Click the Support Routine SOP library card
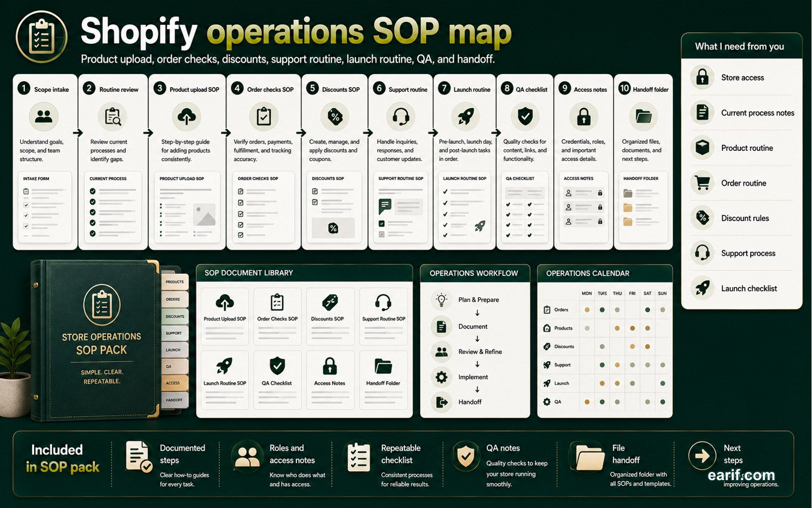Viewport: 812px width, 508px height. click(383, 316)
